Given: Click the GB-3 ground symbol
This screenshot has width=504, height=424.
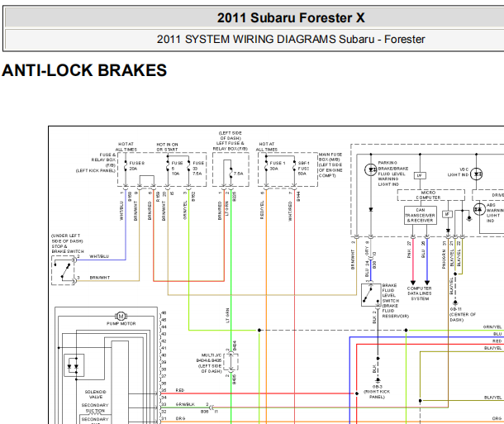Looking at the screenshot, I should click(378, 380).
